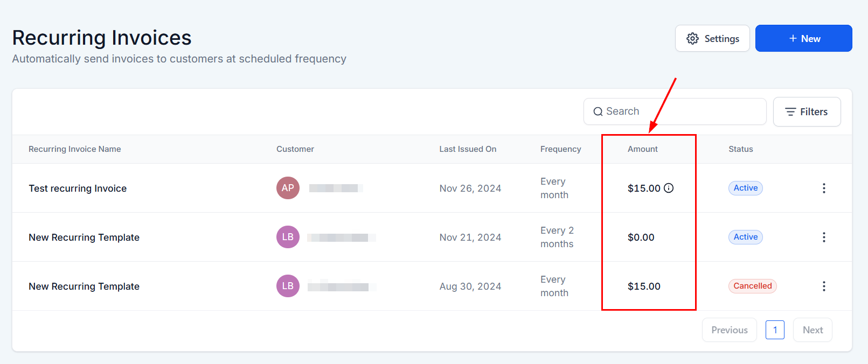Open the Filters panel
The image size is (868, 364).
(807, 112)
